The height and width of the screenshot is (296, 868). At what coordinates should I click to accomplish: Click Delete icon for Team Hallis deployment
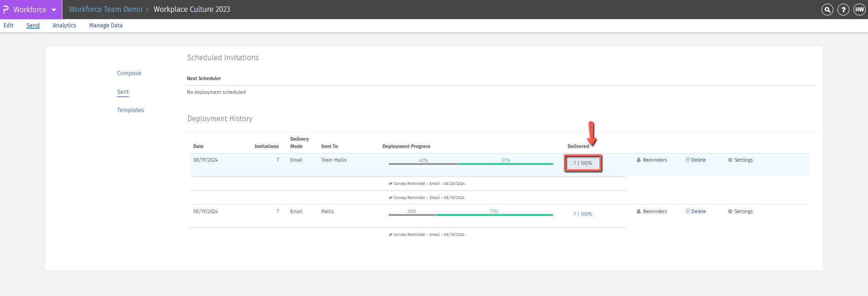[687, 160]
